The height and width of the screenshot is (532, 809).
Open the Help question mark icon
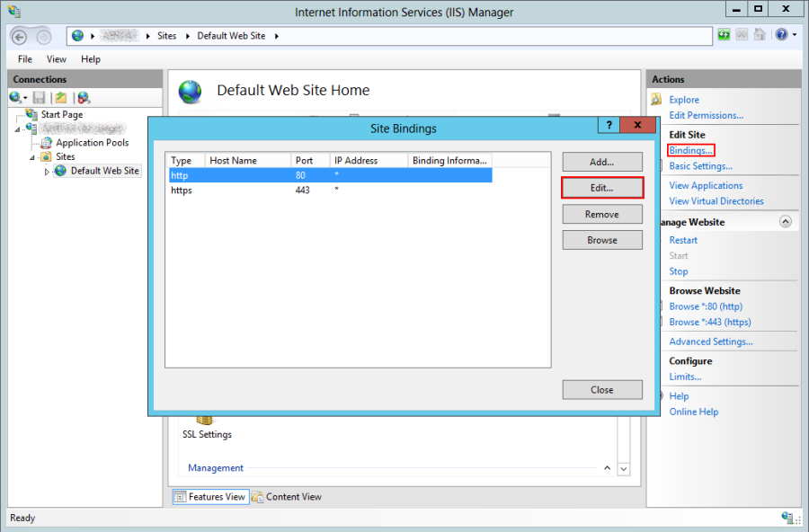782,34
